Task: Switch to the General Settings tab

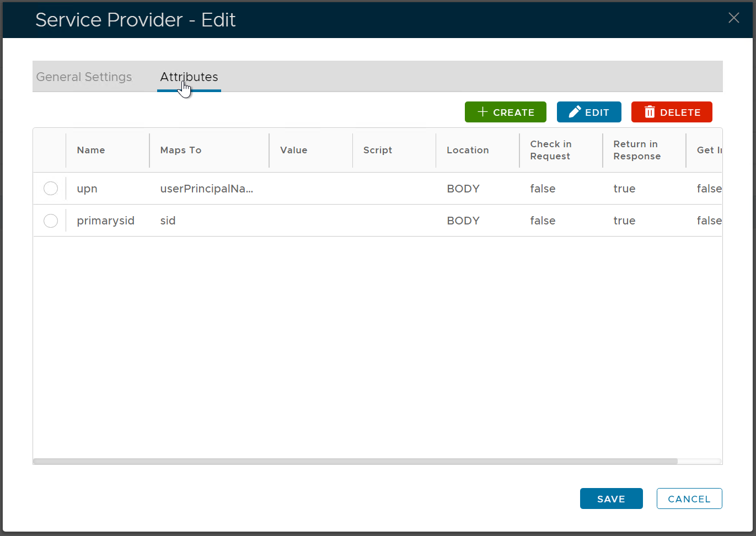Action: tap(84, 77)
